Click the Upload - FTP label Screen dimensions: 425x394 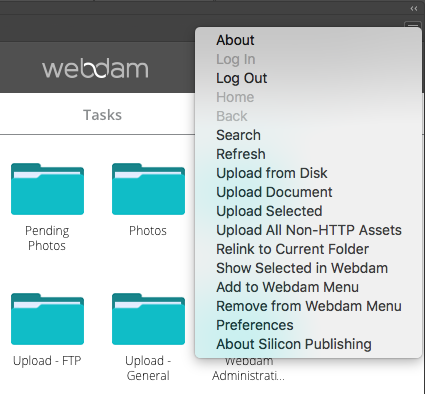click(47, 361)
